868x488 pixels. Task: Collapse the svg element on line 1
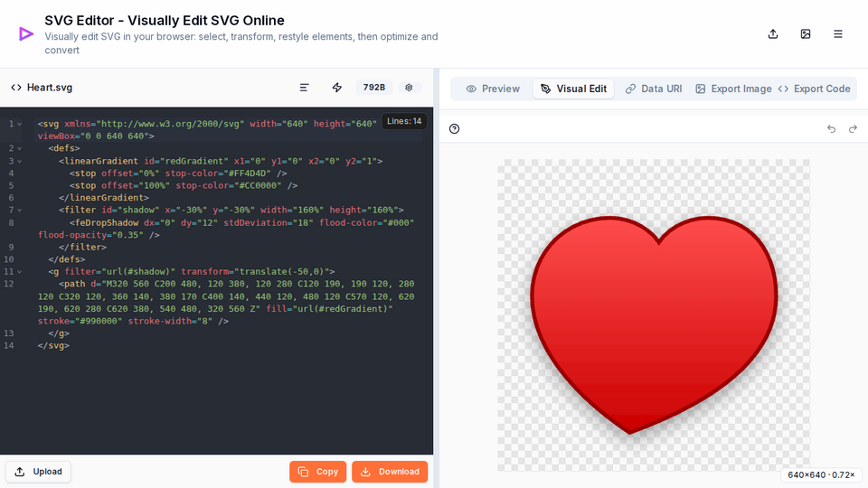[19, 124]
